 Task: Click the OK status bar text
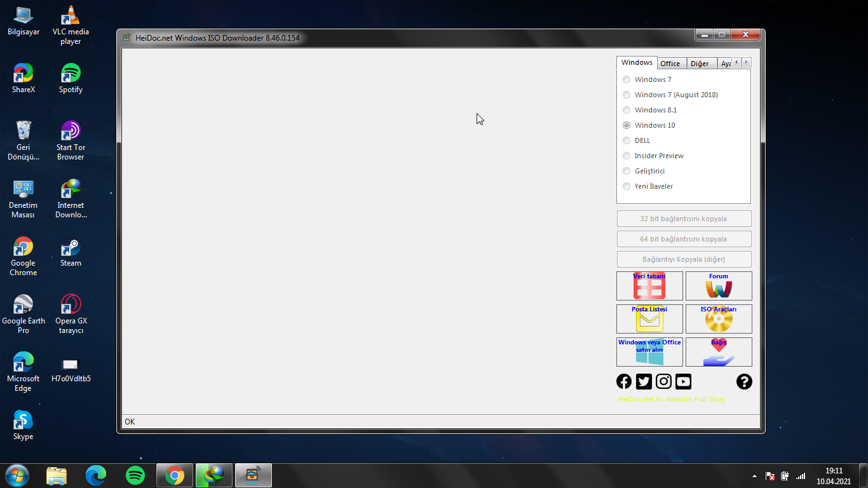coord(130,422)
